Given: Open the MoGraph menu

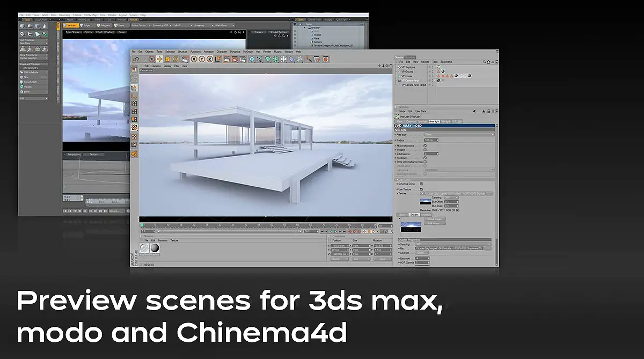Looking at the screenshot, I should tap(248, 52).
